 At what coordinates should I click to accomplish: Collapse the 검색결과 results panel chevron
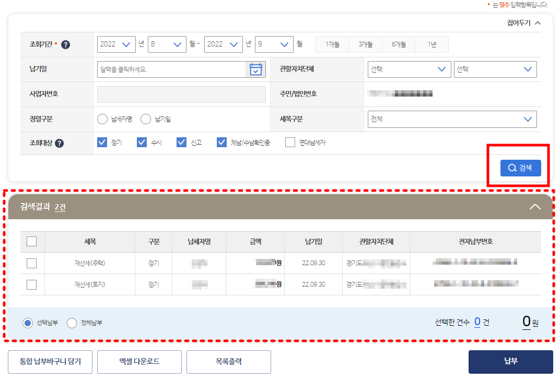534,207
